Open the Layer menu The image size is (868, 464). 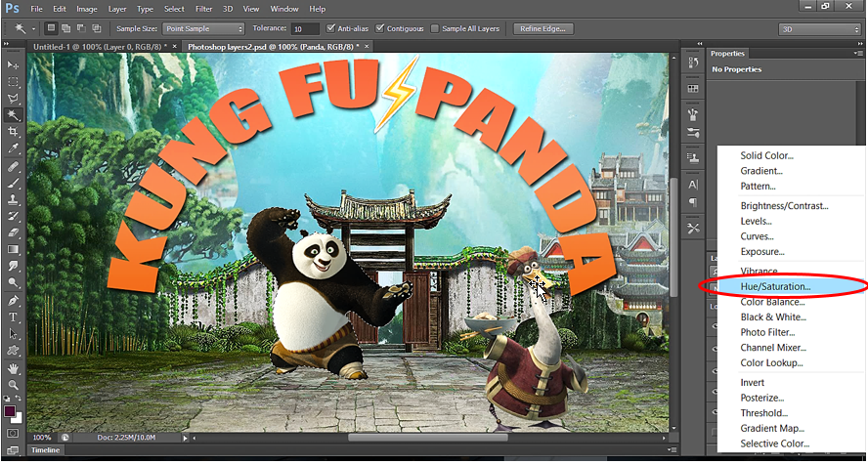(x=116, y=9)
